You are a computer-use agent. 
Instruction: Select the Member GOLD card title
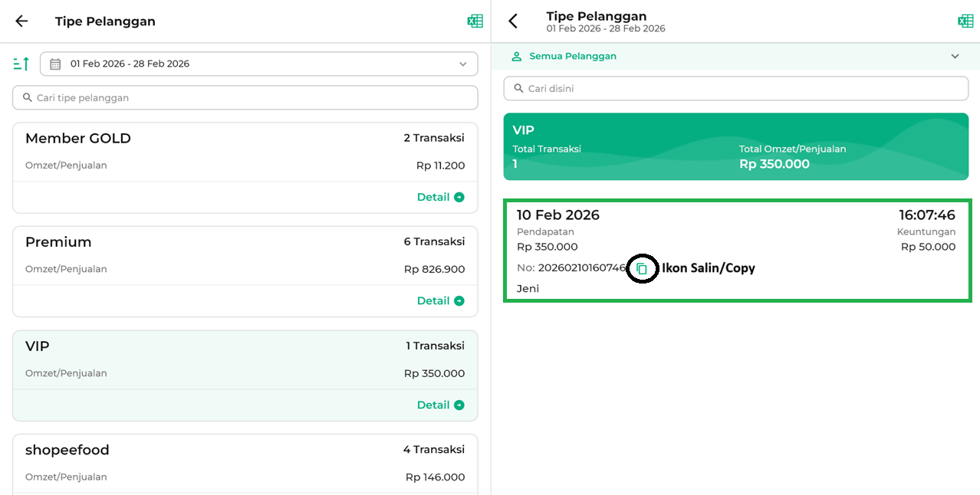(x=78, y=139)
